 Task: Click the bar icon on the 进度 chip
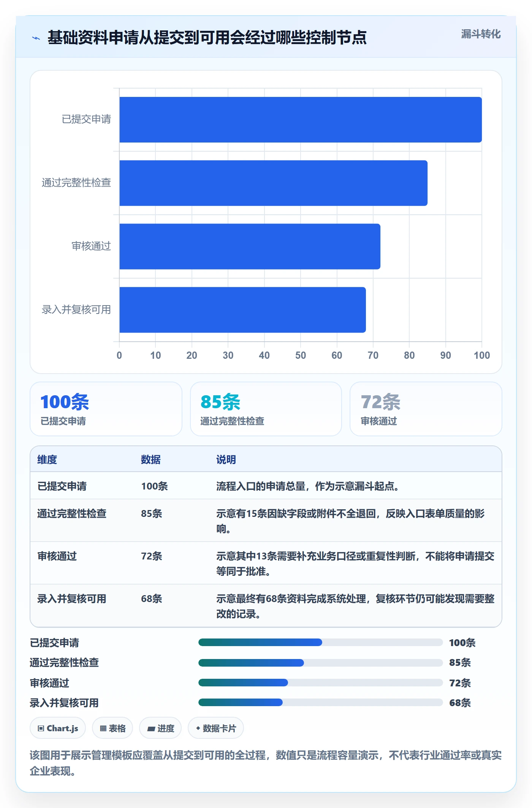point(151,729)
